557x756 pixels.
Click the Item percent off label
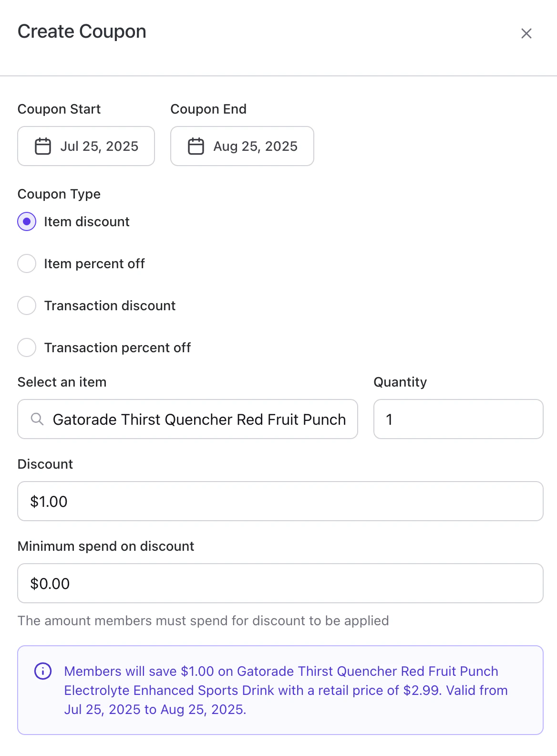pos(94,263)
